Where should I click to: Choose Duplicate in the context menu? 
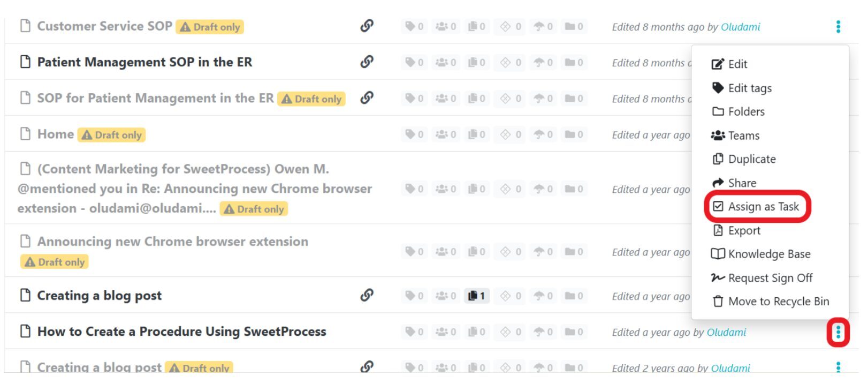(x=751, y=159)
